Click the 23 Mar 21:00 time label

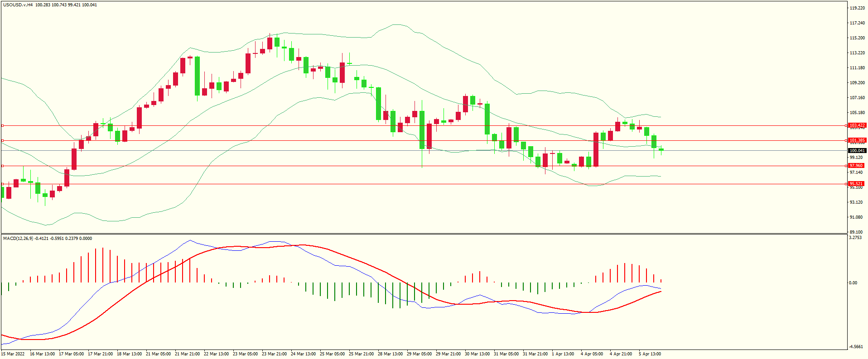274,354
